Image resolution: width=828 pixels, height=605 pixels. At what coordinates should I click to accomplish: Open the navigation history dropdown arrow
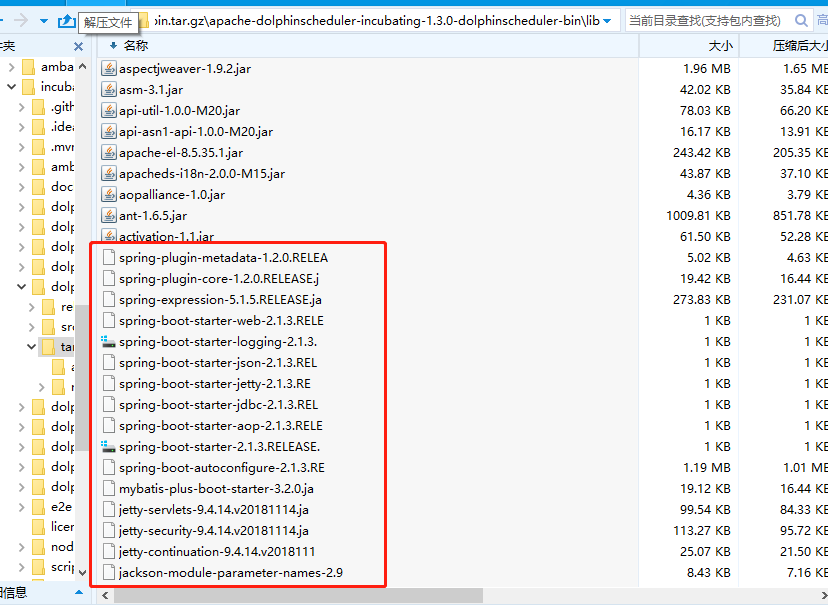click(x=44, y=22)
